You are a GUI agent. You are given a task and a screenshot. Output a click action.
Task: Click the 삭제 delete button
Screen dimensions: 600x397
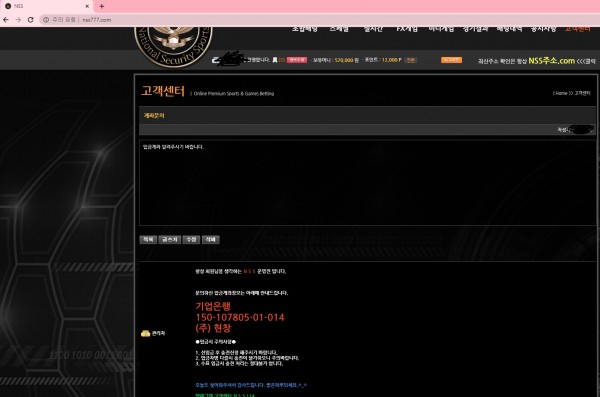pos(211,240)
